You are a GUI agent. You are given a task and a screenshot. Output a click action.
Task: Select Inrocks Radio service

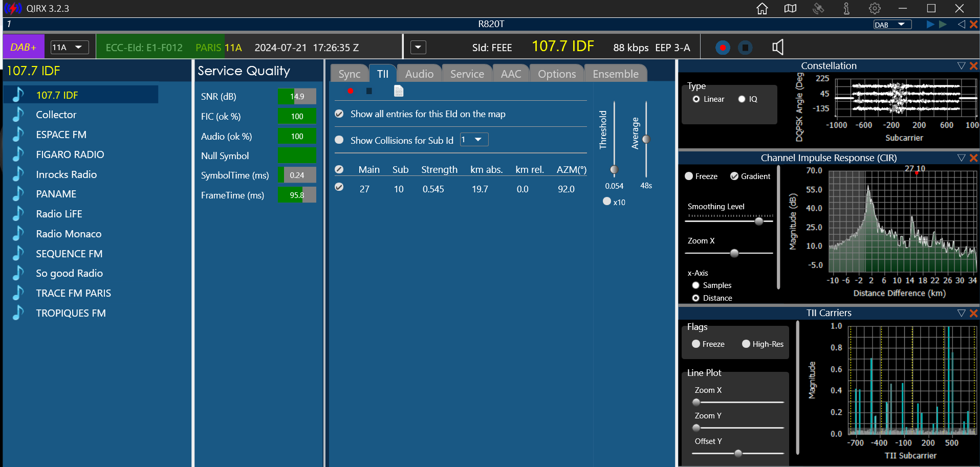click(67, 174)
